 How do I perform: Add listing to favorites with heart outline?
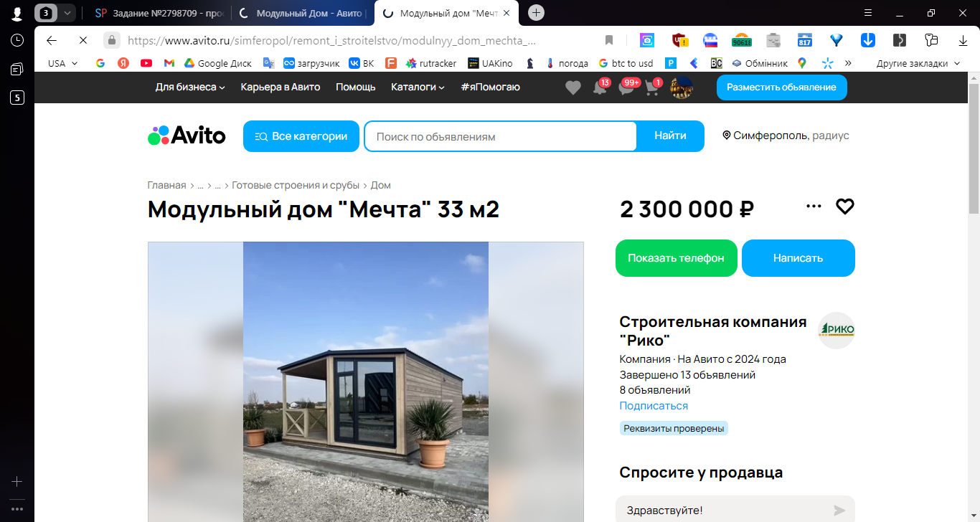pos(845,207)
